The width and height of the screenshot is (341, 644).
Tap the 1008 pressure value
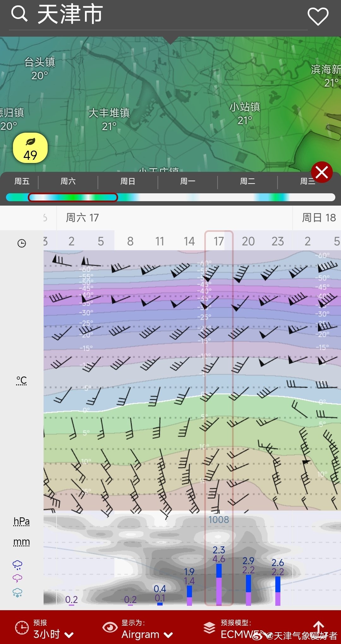(x=218, y=520)
